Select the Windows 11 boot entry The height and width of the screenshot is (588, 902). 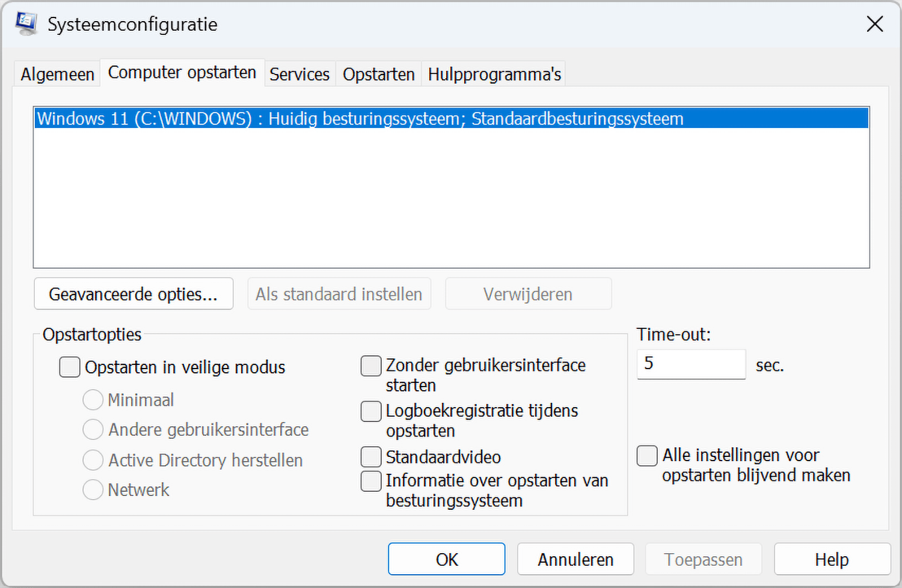click(x=360, y=118)
